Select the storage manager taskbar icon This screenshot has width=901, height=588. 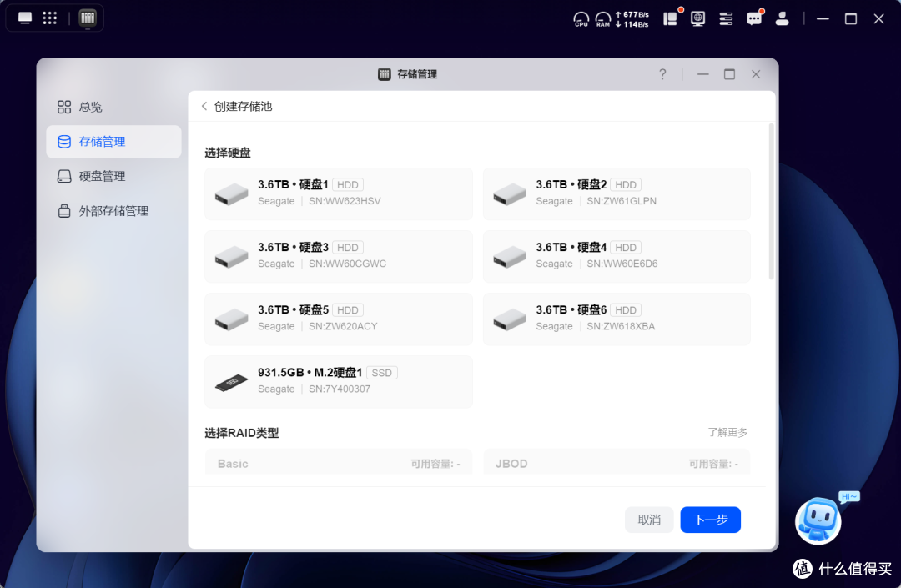[88, 18]
